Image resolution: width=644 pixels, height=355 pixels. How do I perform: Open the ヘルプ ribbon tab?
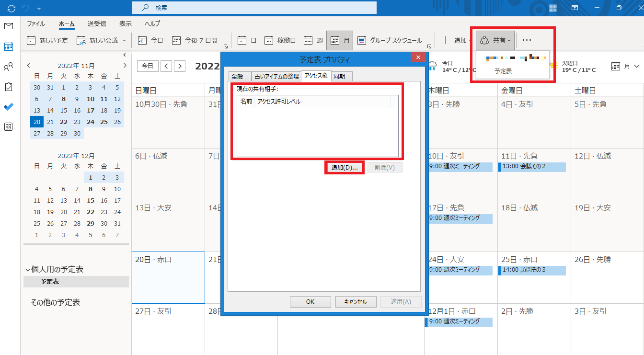point(152,23)
